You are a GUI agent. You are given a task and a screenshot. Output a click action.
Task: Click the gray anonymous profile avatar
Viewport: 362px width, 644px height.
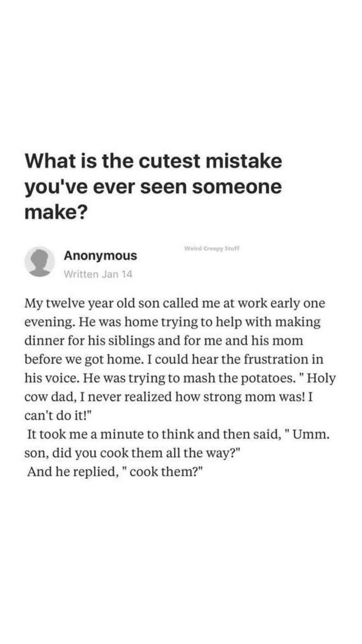coord(40,261)
